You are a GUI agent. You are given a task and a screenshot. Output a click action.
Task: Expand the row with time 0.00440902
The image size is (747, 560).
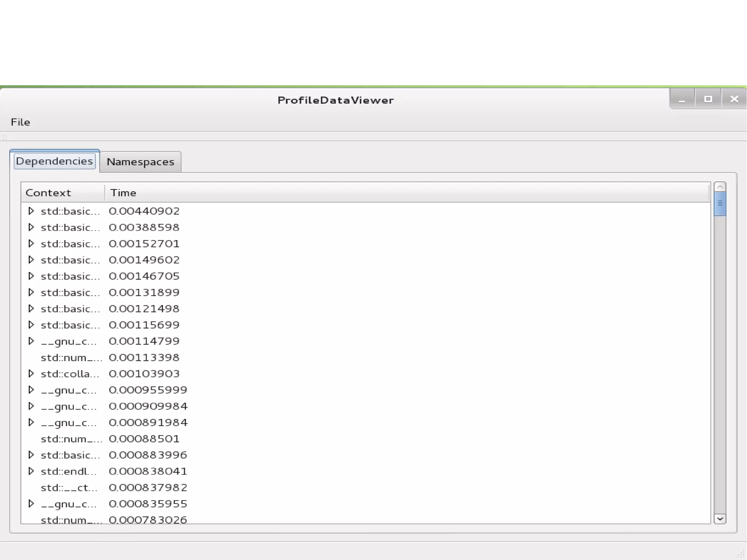tap(31, 211)
